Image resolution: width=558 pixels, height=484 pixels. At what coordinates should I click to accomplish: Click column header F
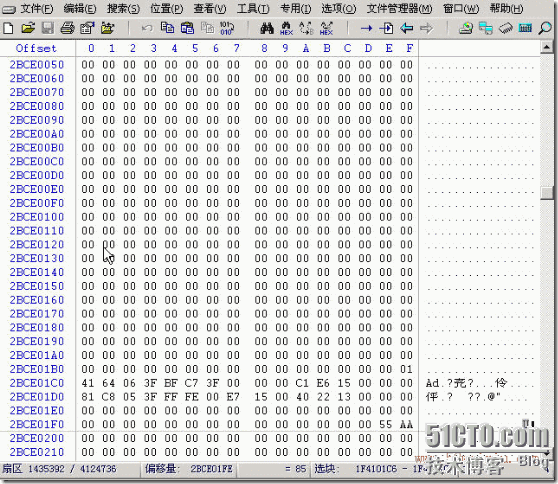point(410,48)
